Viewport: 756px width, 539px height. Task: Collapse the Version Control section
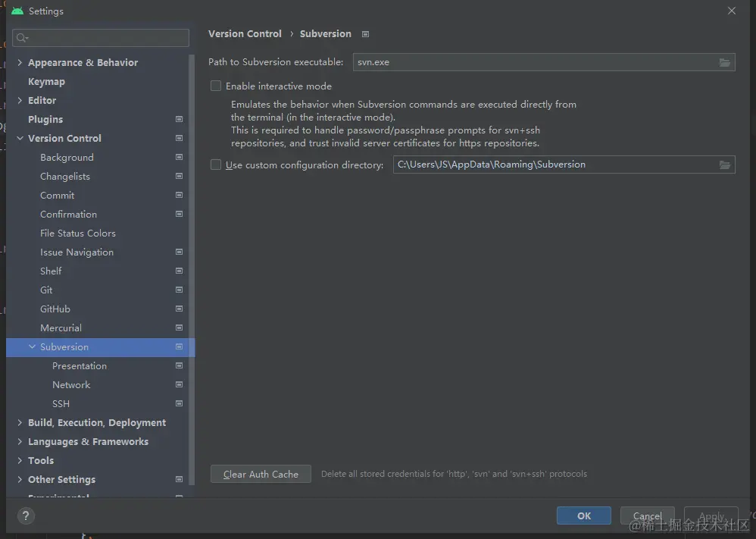click(x=20, y=138)
